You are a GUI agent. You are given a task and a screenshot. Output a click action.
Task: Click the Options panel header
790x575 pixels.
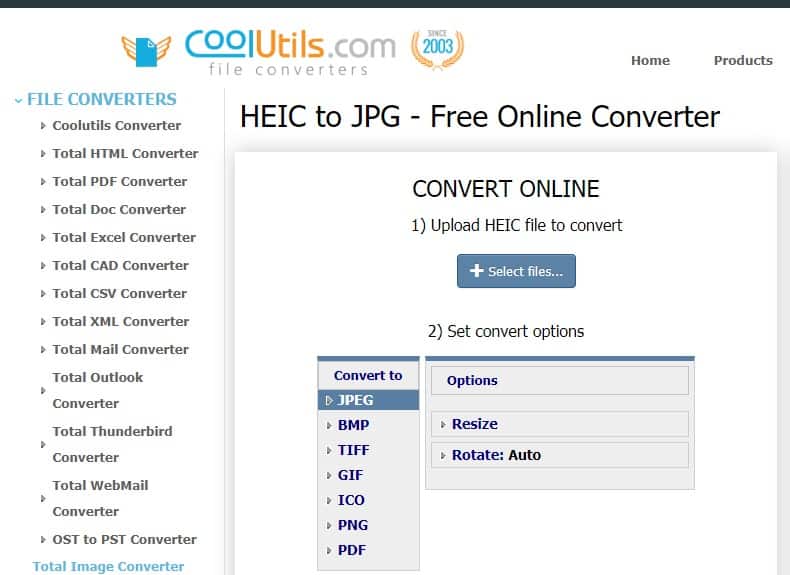point(560,380)
